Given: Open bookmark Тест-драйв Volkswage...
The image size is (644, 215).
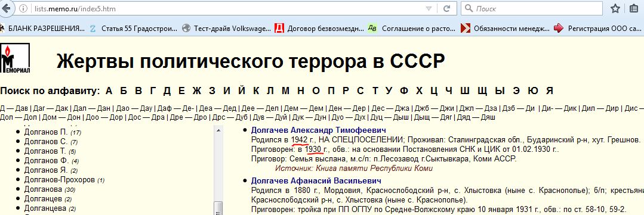Looking at the screenshot, I should 226,28.
